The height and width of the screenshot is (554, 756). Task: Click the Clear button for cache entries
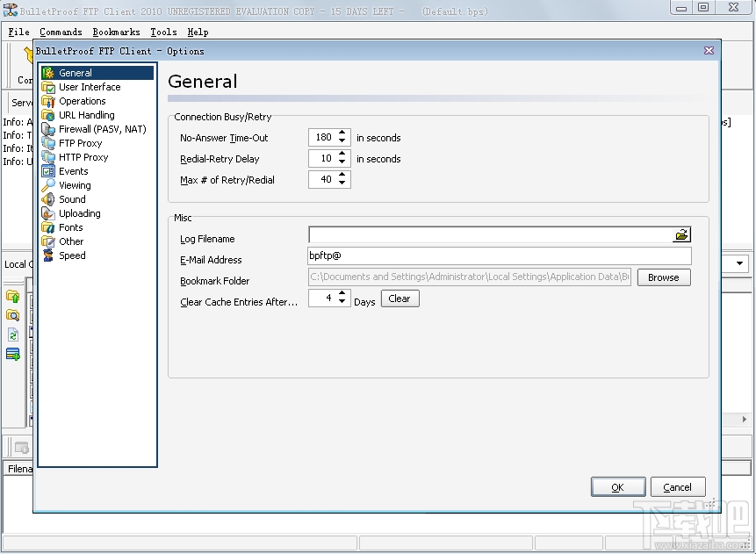click(x=400, y=299)
